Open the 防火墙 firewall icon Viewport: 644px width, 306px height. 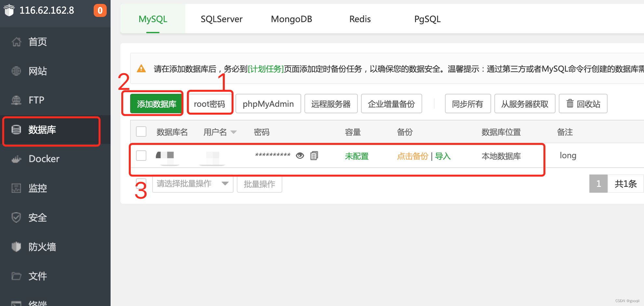tap(16, 247)
